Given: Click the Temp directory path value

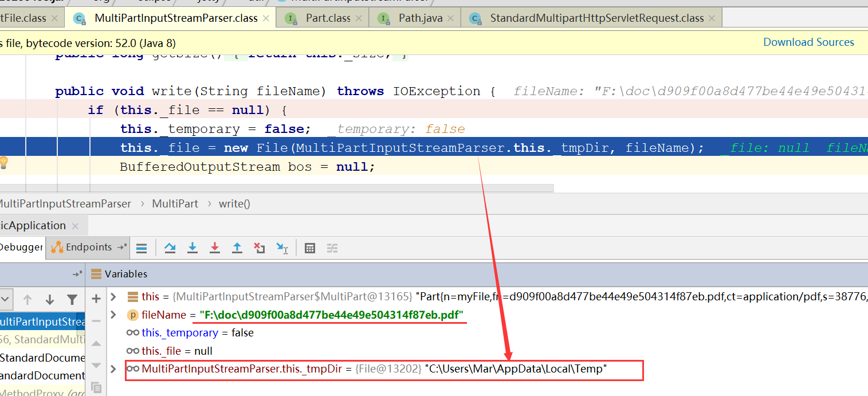Looking at the screenshot, I should (516, 369).
